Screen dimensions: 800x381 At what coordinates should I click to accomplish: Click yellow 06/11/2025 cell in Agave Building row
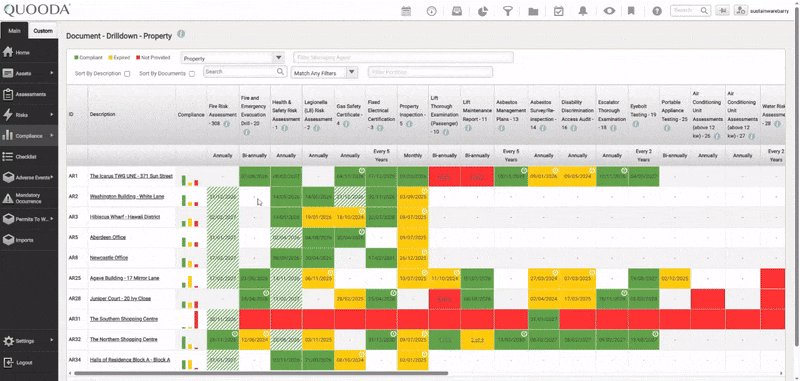tap(318, 278)
